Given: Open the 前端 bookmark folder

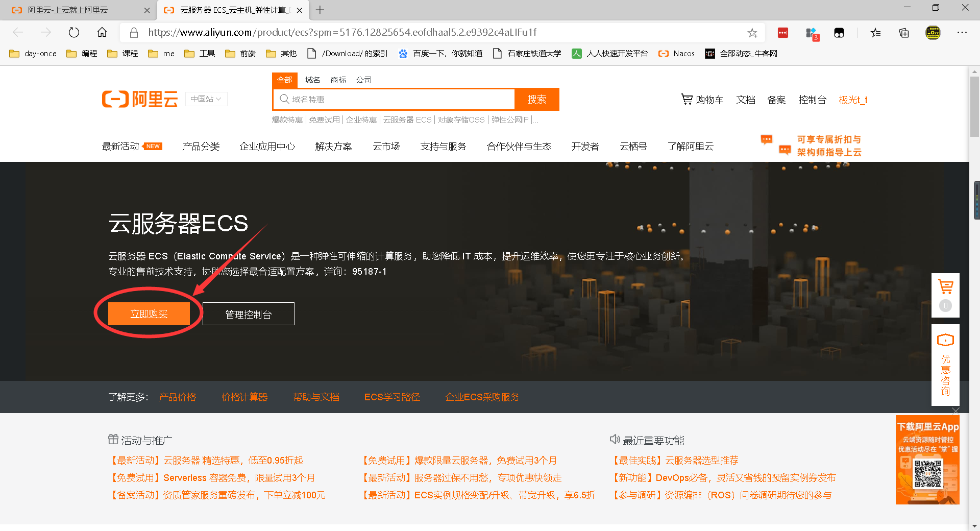Looking at the screenshot, I should (240, 54).
